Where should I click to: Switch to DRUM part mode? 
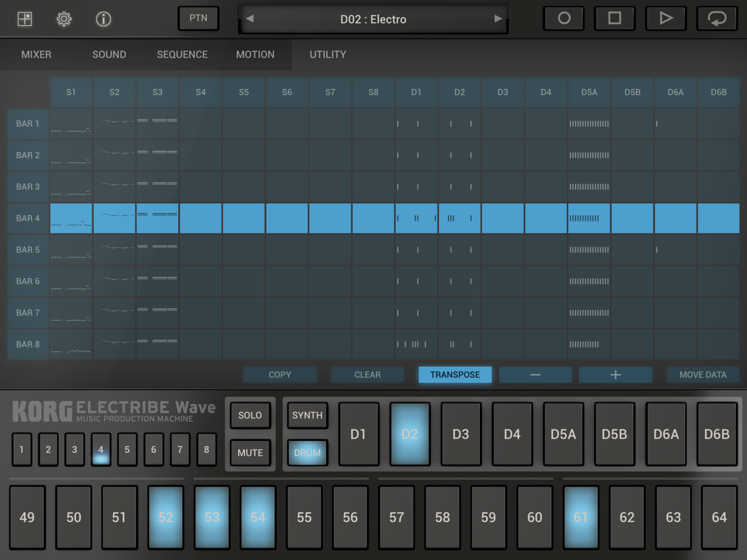click(x=307, y=453)
